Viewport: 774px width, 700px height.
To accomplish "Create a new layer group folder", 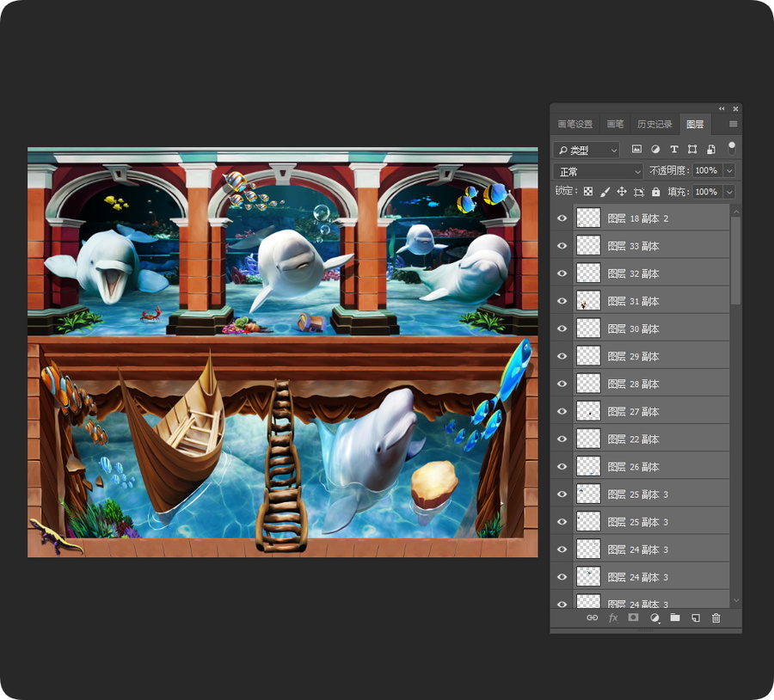I will (675, 617).
